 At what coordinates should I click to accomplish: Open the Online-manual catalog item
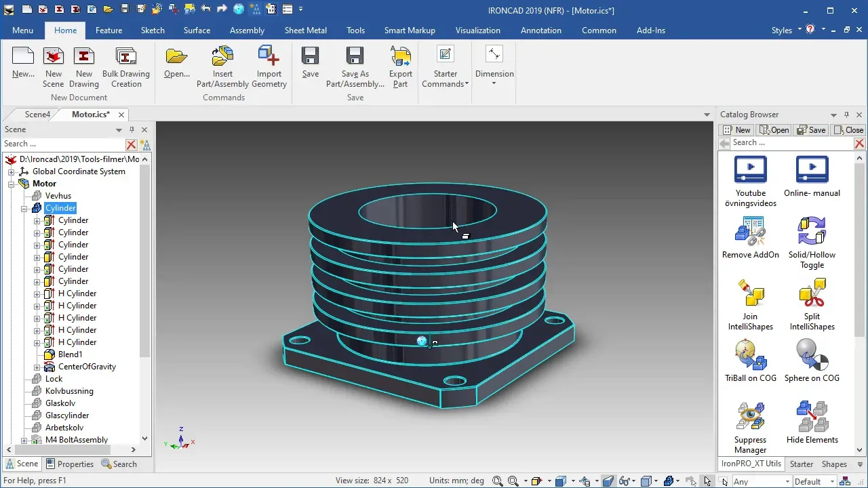coord(812,170)
